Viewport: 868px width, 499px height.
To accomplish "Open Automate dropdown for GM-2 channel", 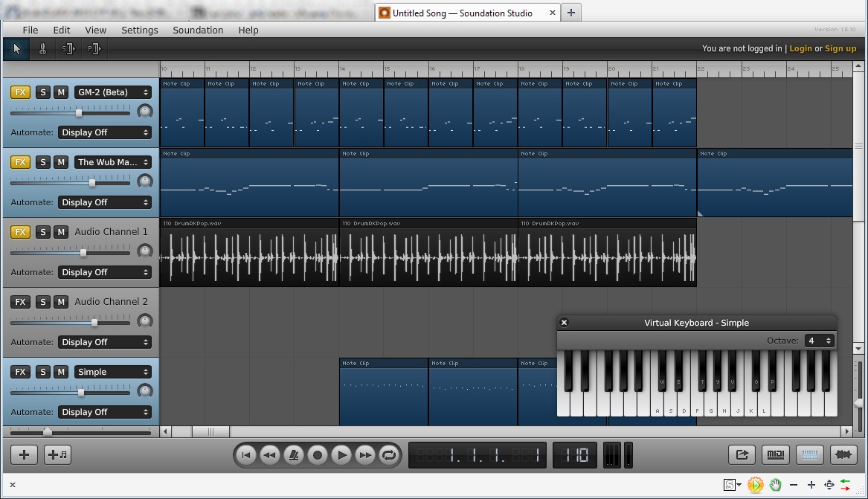I will click(x=105, y=132).
